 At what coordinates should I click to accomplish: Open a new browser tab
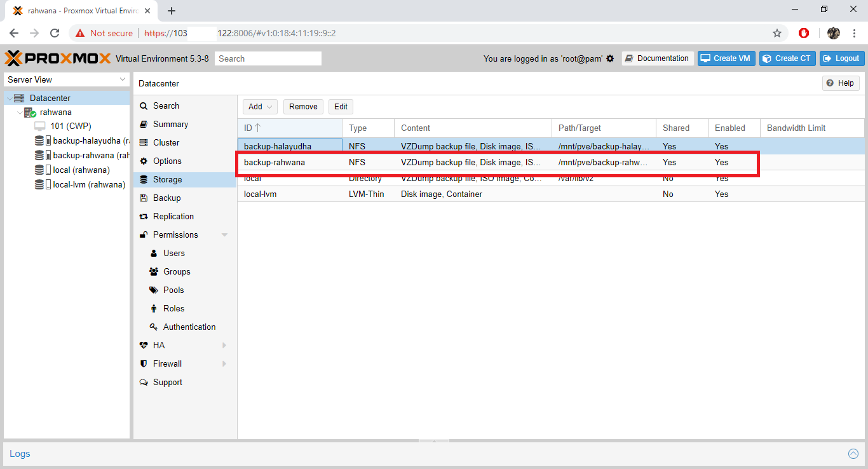point(172,11)
